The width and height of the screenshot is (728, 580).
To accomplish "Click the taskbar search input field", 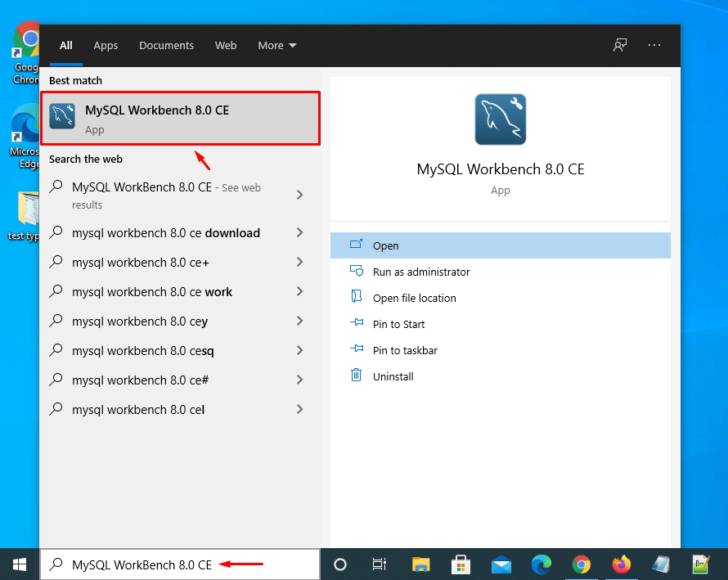I will click(180, 564).
